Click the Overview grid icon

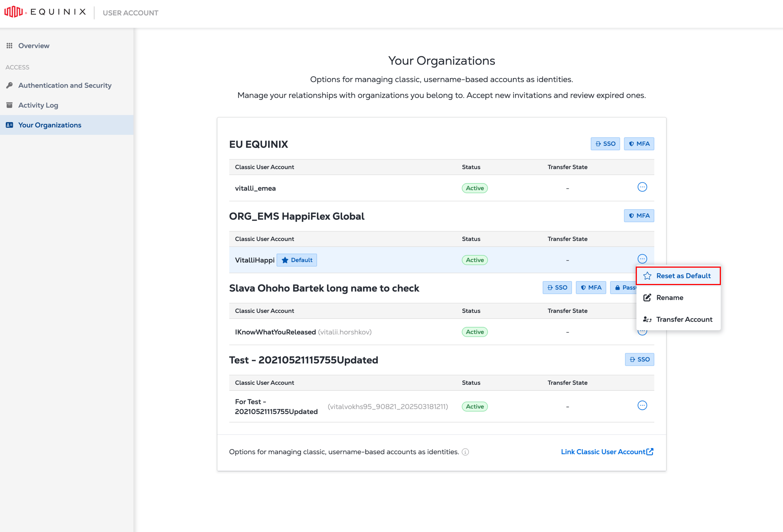[10, 46]
